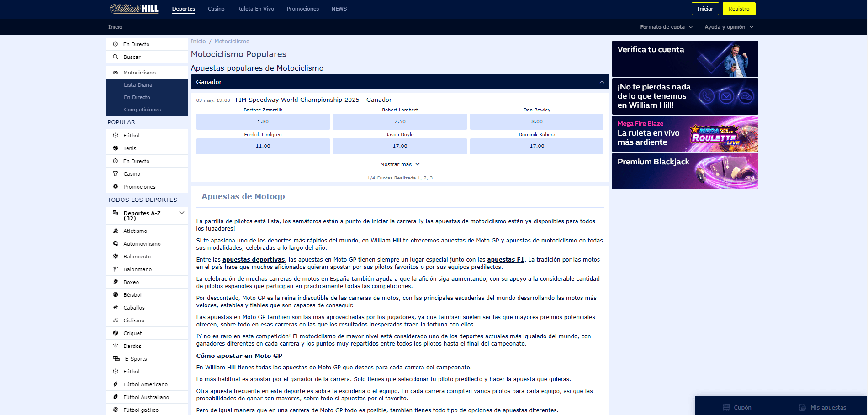Click the William Hill logo

tap(134, 9)
